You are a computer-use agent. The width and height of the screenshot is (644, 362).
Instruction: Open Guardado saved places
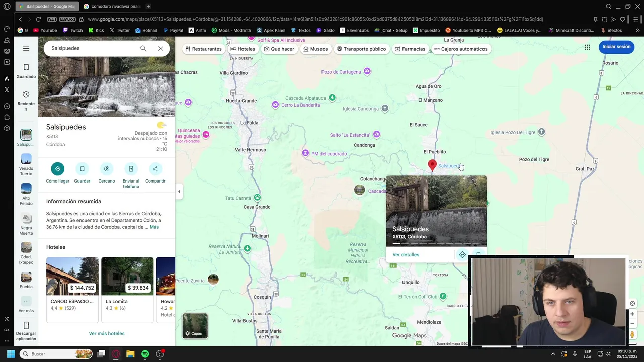[x=26, y=71]
